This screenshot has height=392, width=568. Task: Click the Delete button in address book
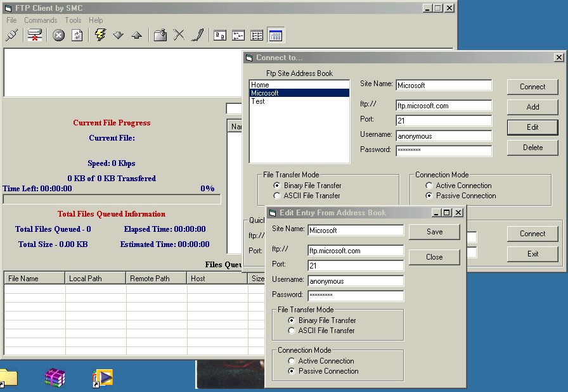(x=532, y=148)
